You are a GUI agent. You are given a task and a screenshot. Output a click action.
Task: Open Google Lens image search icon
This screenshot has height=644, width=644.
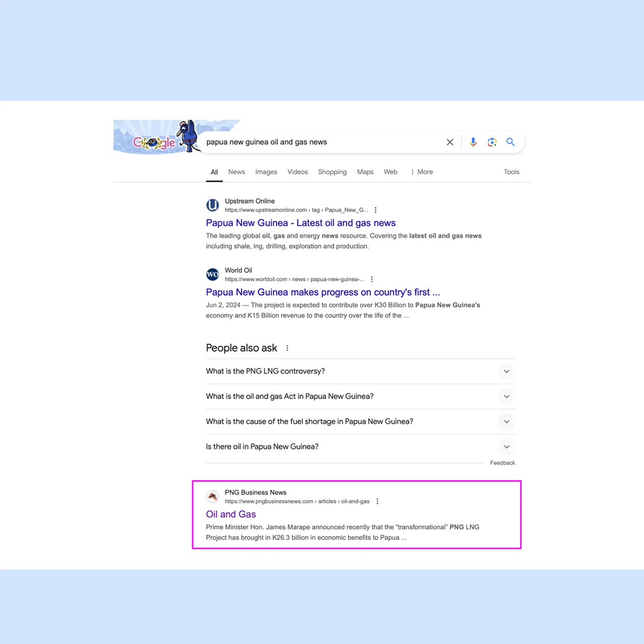492,142
